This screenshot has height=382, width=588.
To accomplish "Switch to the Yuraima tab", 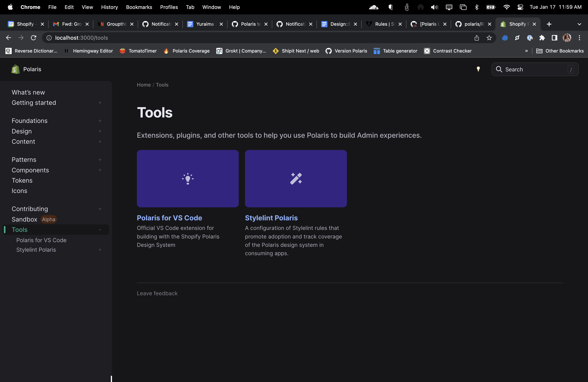I will point(204,24).
